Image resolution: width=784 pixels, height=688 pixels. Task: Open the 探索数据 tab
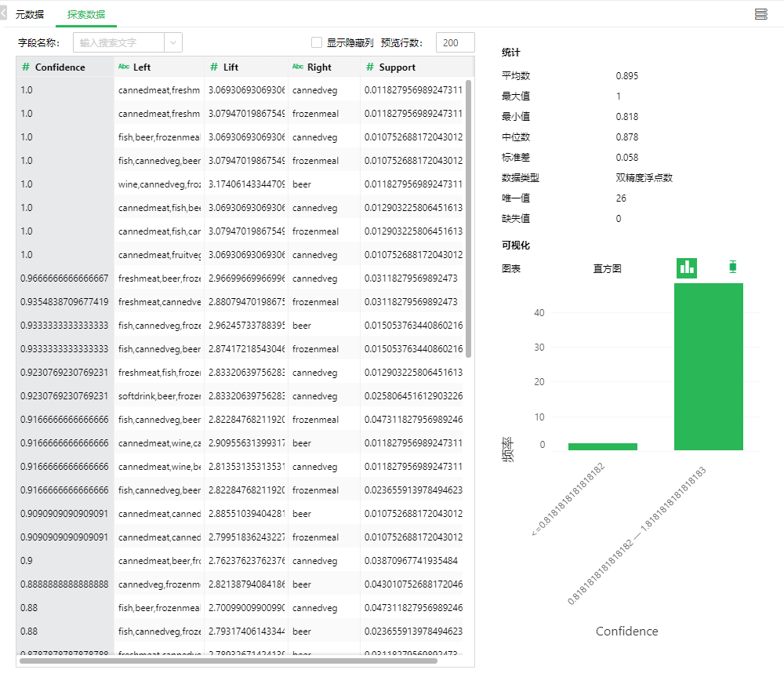pos(86,15)
